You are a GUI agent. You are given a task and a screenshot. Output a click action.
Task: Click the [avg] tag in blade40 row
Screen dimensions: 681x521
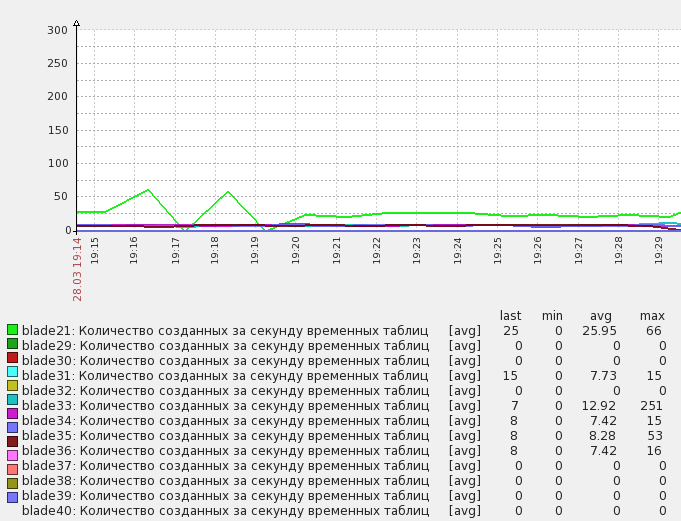(465, 511)
